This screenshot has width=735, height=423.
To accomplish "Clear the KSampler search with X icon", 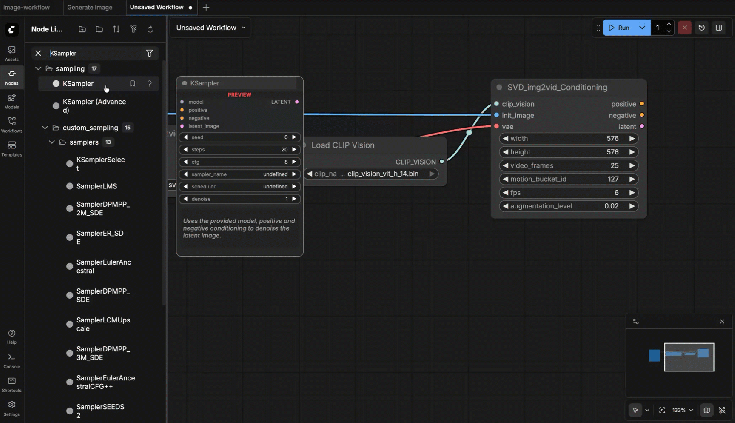I will click(x=38, y=53).
